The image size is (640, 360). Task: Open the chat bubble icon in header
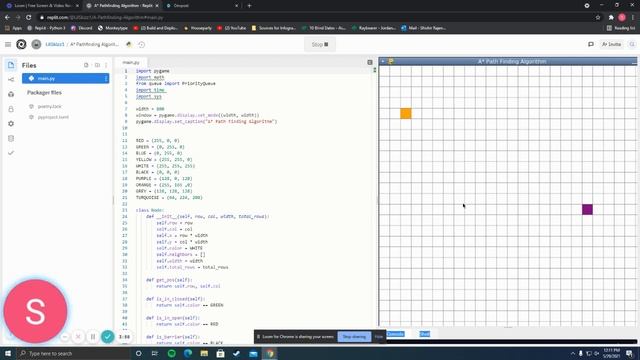[591, 44]
